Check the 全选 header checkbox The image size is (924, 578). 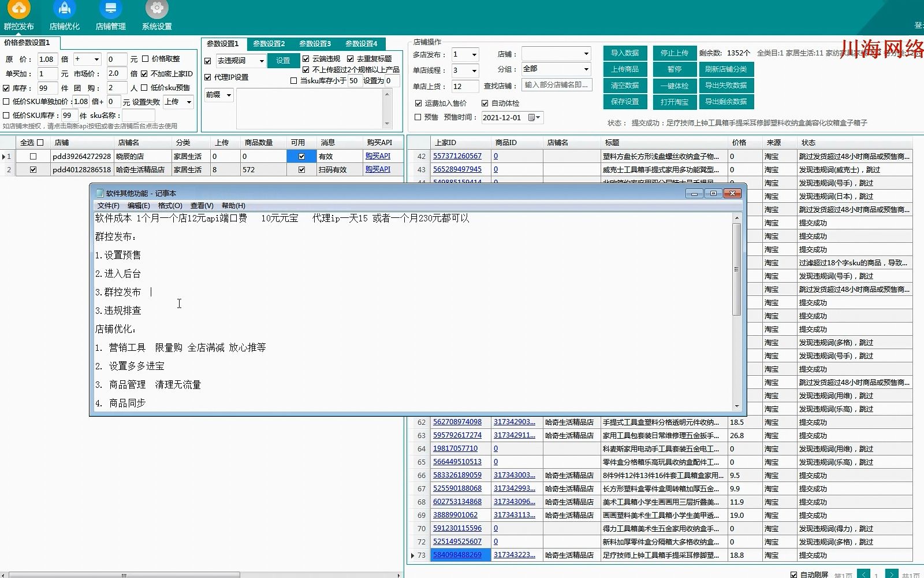[x=40, y=142]
